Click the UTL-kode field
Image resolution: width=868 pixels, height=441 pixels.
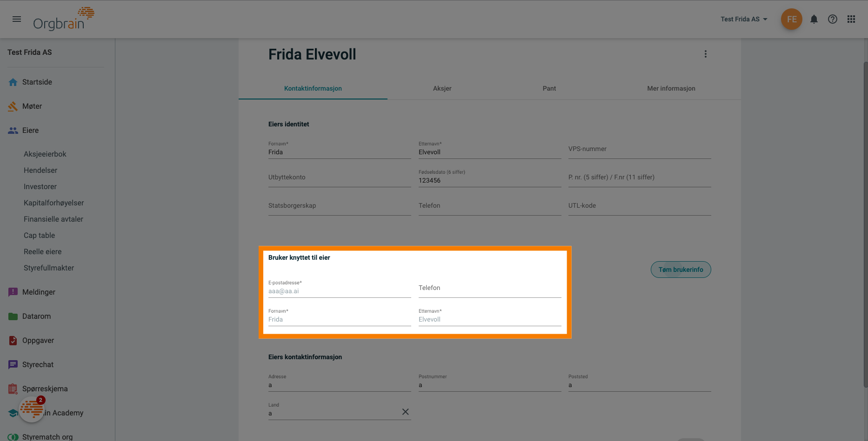click(640, 206)
